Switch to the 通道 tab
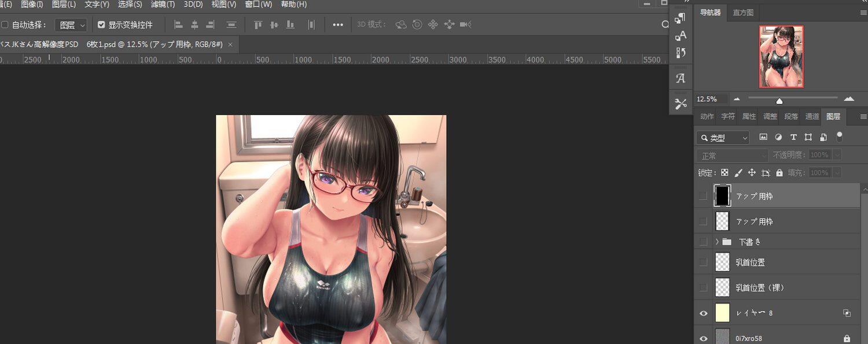Screen dimensions: 868x344 tap(812, 116)
